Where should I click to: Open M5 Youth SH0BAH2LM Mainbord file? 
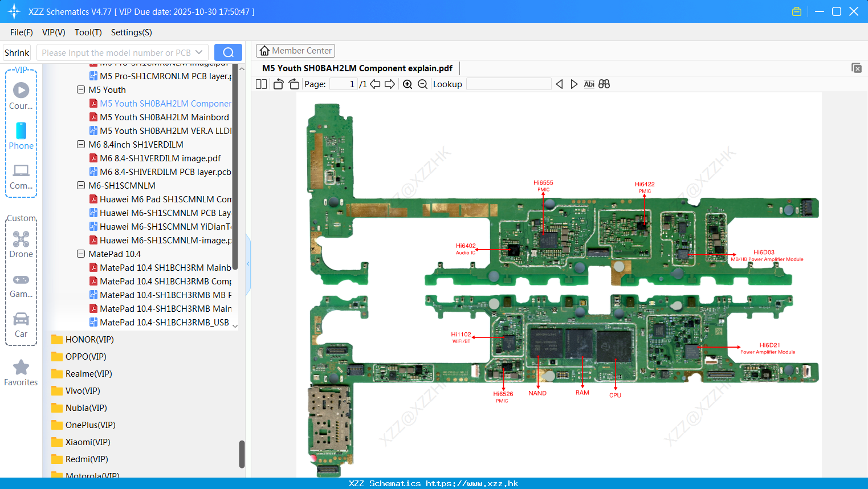click(160, 117)
